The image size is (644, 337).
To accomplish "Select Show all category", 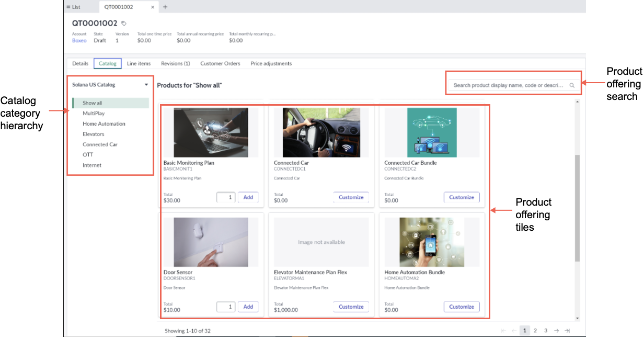I will point(111,103).
